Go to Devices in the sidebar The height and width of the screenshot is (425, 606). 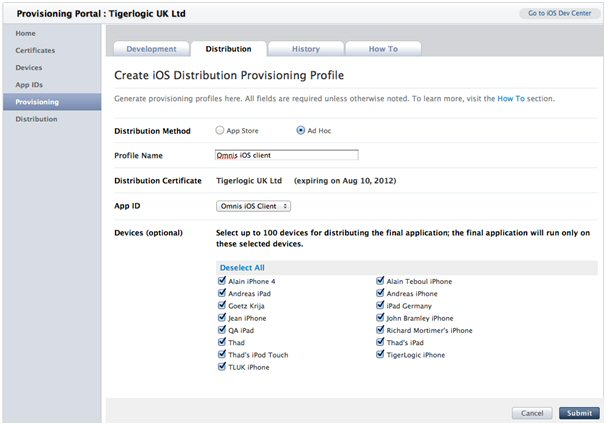point(29,67)
